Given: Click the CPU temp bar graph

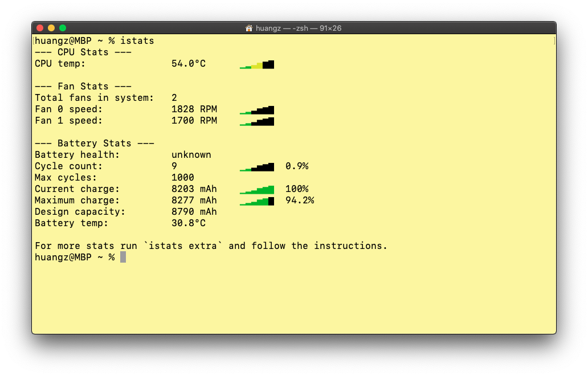Looking at the screenshot, I should click(x=257, y=64).
